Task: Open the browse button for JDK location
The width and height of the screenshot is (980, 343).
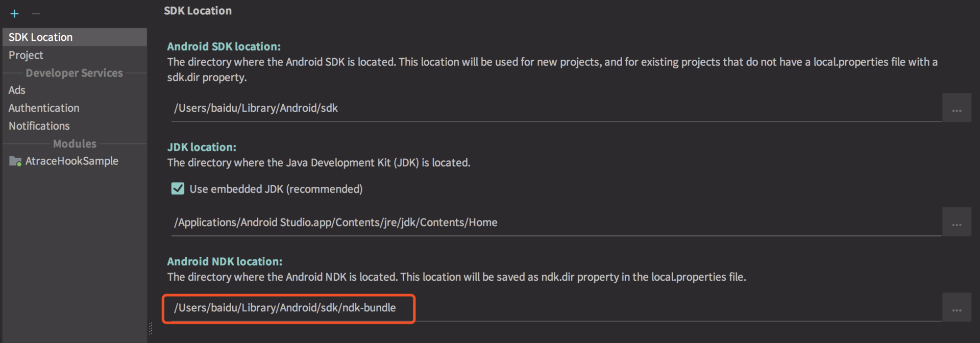Action: (957, 223)
